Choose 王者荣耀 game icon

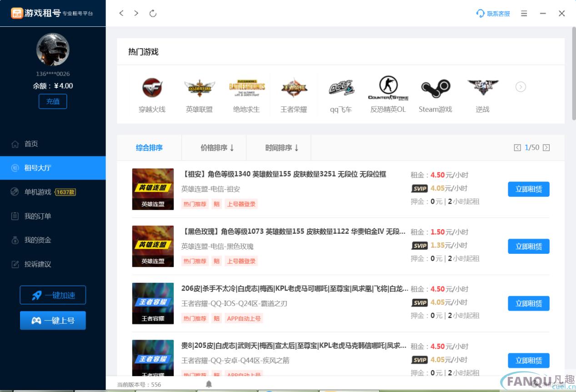coord(294,95)
